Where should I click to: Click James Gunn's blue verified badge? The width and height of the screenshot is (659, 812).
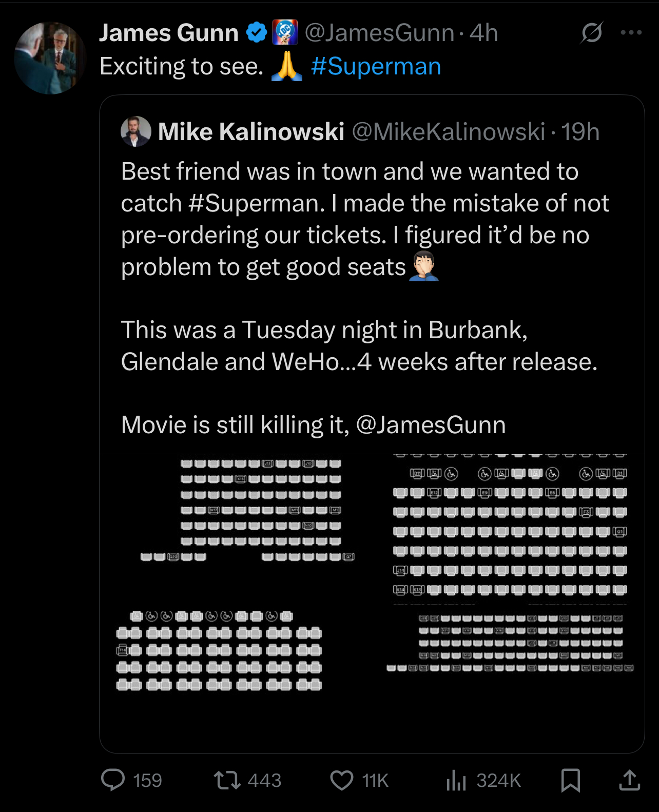click(256, 33)
